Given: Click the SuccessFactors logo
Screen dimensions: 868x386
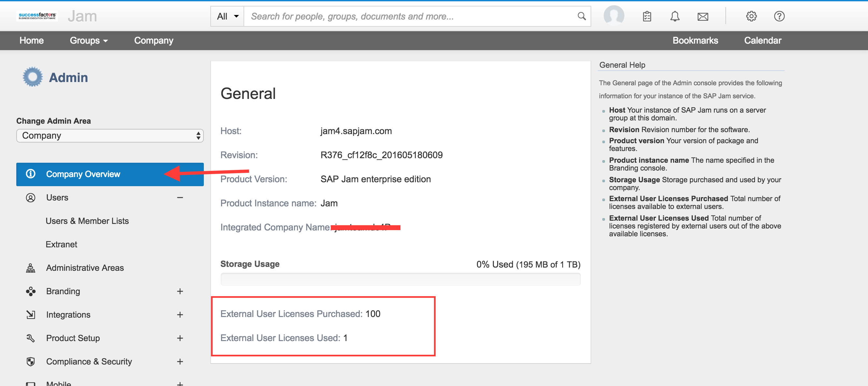Looking at the screenshot, I should click(x=37, y=16).
